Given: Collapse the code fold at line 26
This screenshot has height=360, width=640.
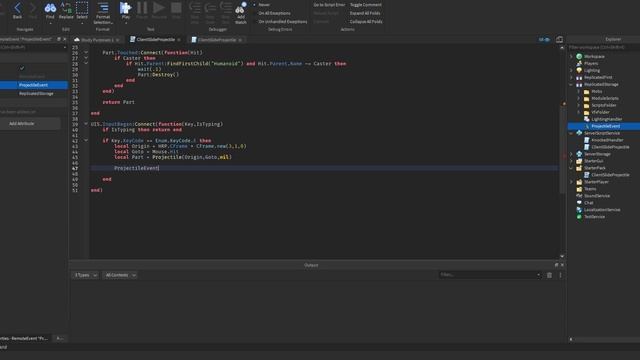Looking at the screenshot, I should coord(86,53).
